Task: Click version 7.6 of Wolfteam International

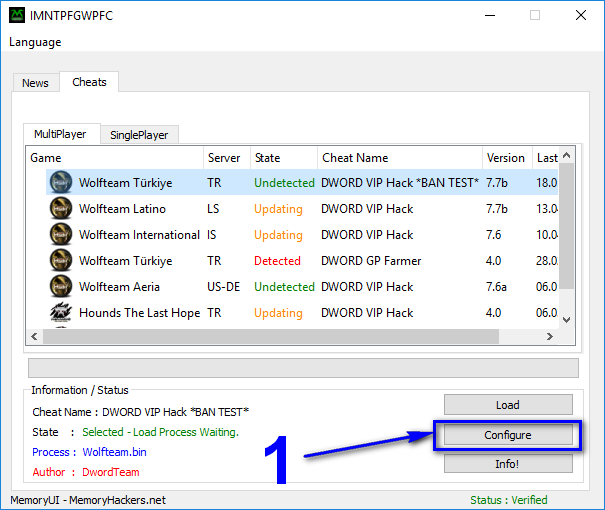Action: (493, 235)
